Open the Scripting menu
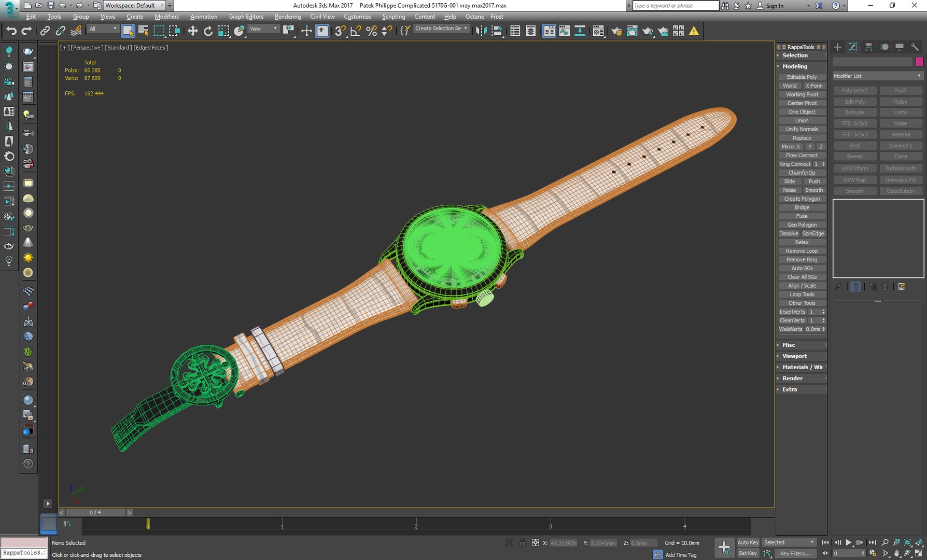The image size is (927, 560). (x=394, y=17)
